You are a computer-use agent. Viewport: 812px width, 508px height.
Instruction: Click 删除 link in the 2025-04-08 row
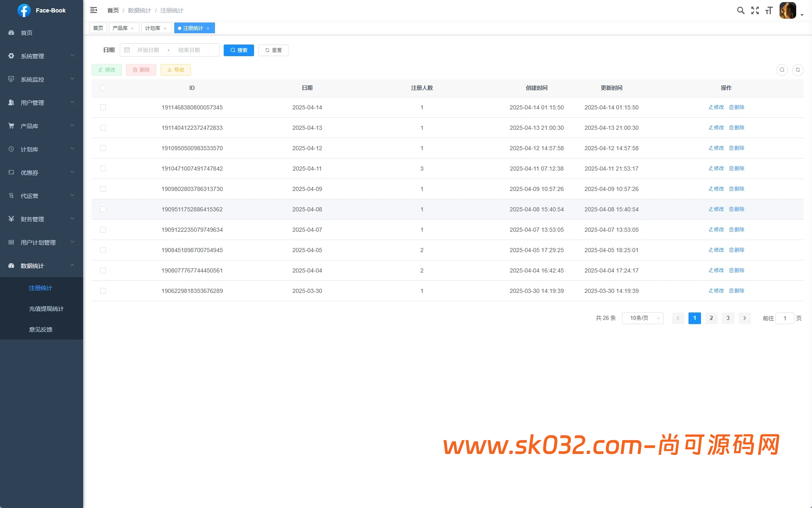(x=736, y=209)
